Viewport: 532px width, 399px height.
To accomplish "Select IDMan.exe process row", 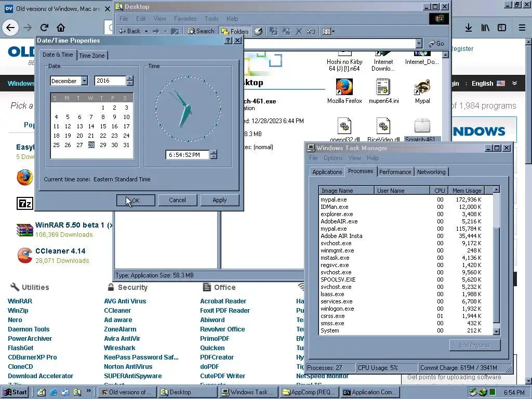I will 405,207.
